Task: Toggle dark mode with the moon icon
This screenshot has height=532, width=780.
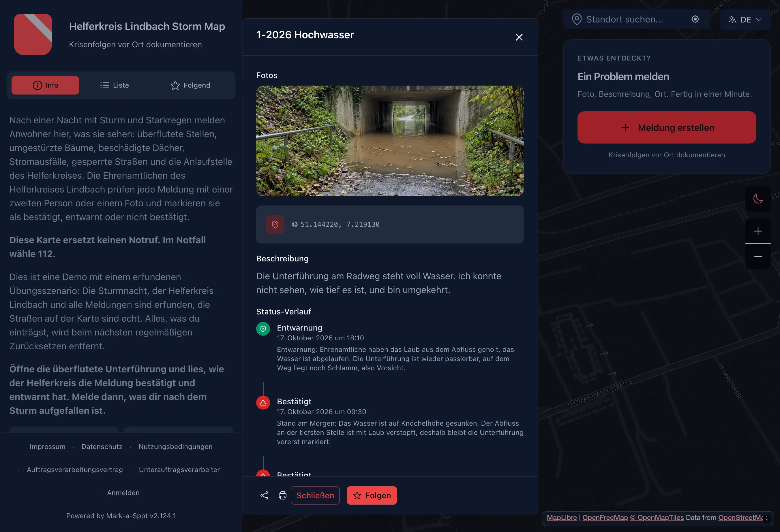Action: tap(758, 199)
